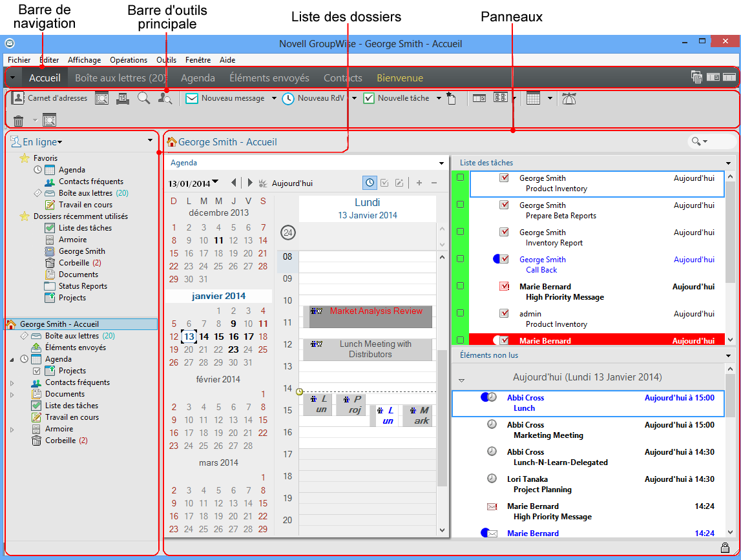The image size is (741, 560).
Task: Click the home icon beside George Smith - Accueil title
Action: [x=172, y=141]
